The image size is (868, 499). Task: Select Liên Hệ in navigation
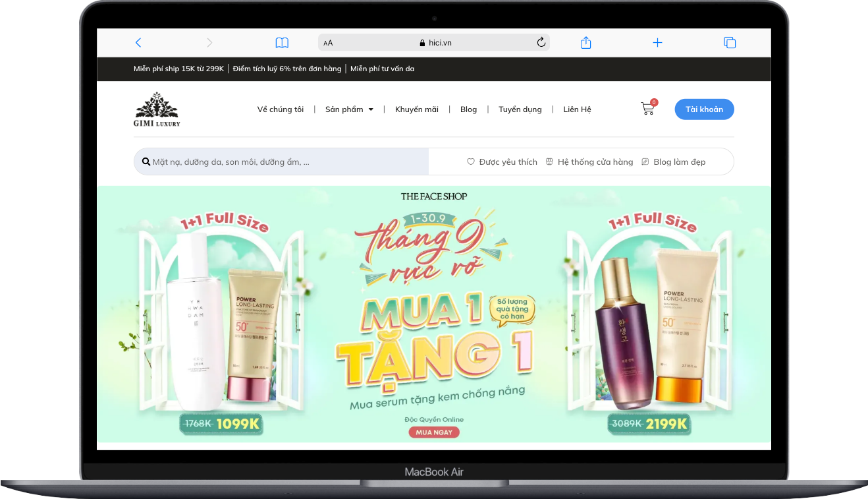(577, 109)
